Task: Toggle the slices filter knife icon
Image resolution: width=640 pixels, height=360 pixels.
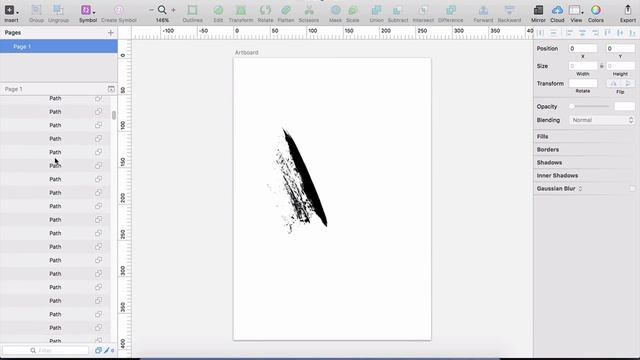Action: [107, 350]
